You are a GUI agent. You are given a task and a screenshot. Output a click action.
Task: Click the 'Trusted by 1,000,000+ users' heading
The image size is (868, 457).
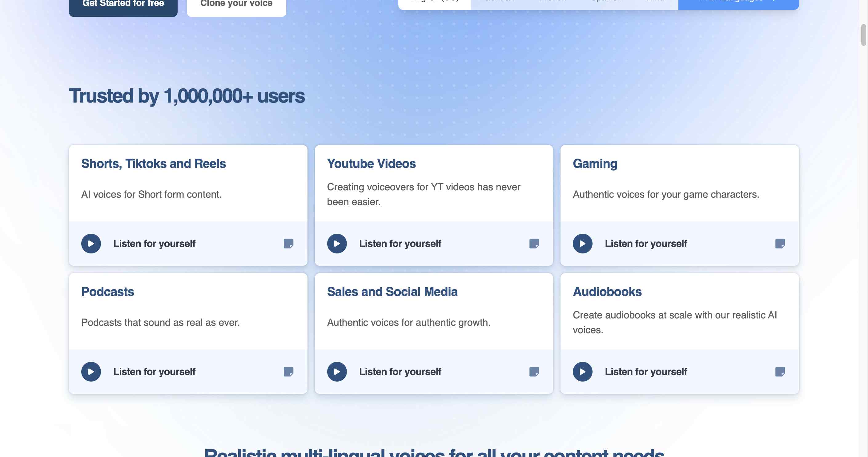187,96
